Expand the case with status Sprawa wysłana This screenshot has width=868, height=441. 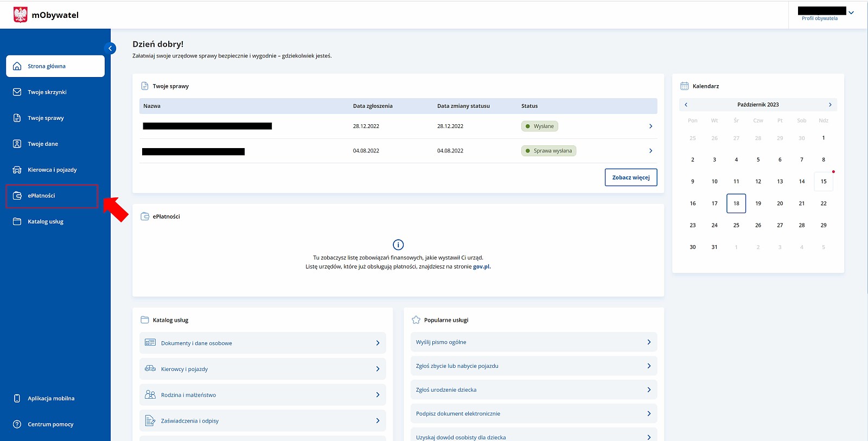coord(650,151)
